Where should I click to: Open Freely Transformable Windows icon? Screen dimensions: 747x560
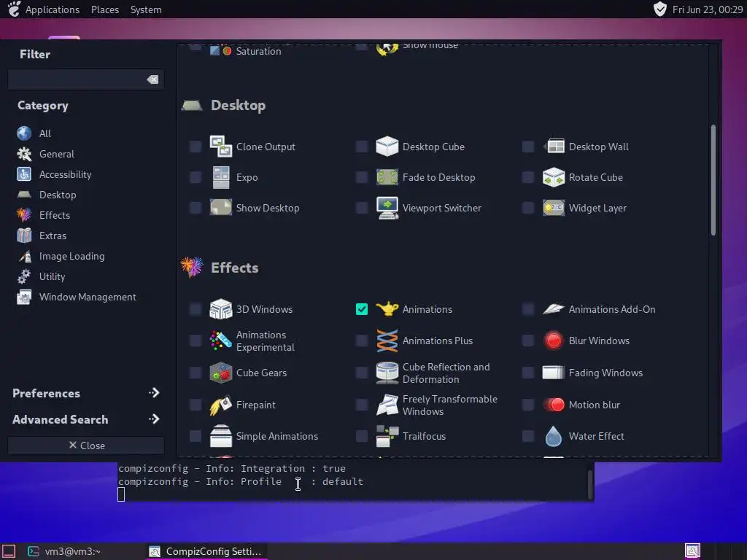387,405
